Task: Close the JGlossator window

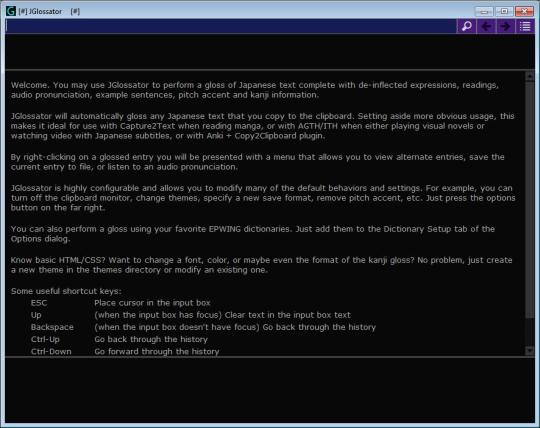Action: pos(524,11)
